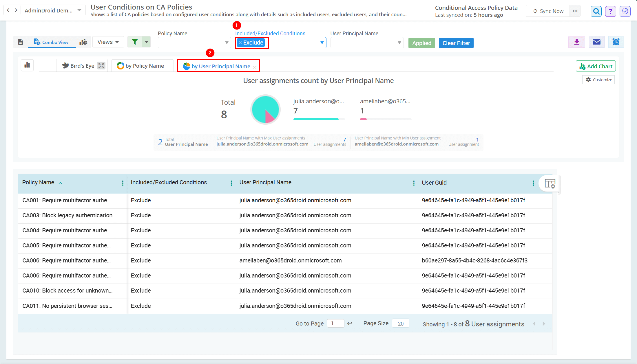This screenshot has height=364, width=637.
Task: Click the download export icon
Action: point(577,42)
